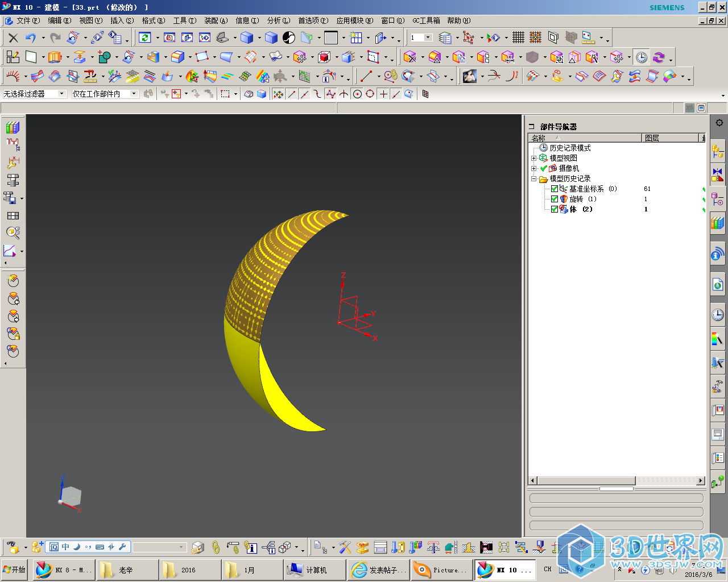Viewport: 728px width, 582px height.
Task: Click the purple update arrows icon
Action: tap(659, 57)
